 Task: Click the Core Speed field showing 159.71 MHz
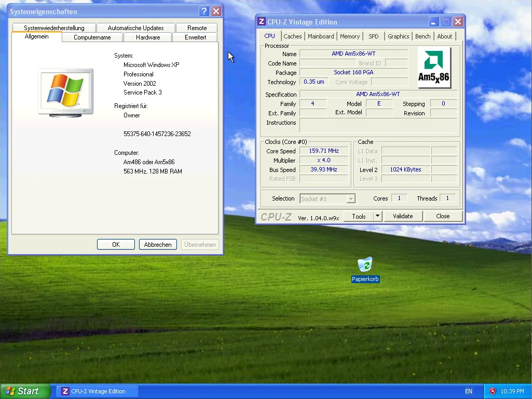click(323, 151)
